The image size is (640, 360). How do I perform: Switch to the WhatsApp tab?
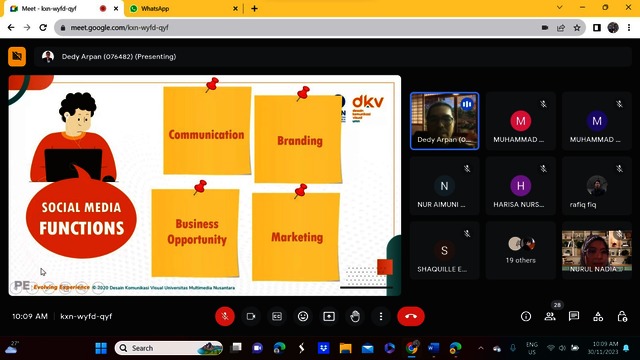tap(184, 9)
